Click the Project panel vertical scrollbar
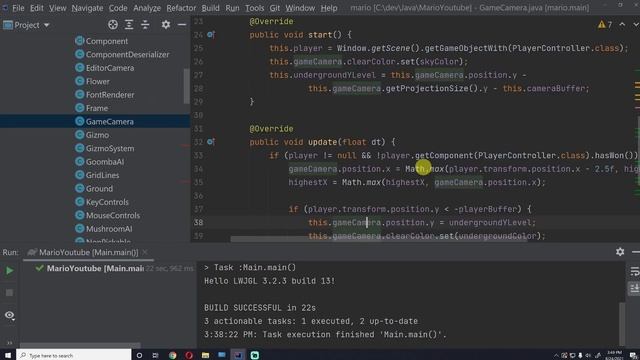The image size is (640, 360). [x=187, y=86]
